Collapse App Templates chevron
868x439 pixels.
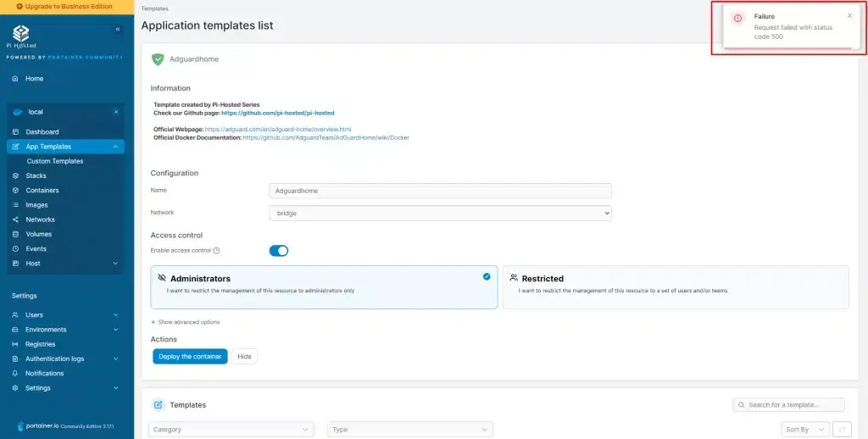[x=115, y=147]
